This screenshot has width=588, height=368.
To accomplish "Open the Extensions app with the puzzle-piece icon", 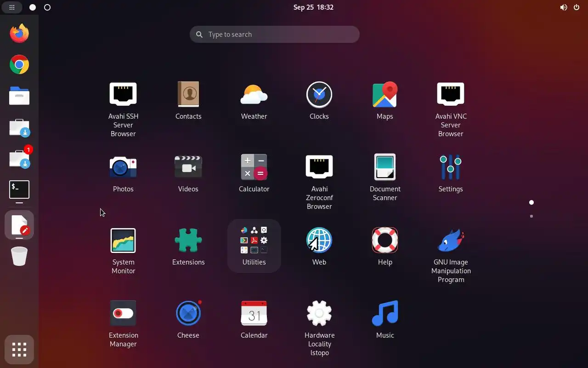I will 188,246.
